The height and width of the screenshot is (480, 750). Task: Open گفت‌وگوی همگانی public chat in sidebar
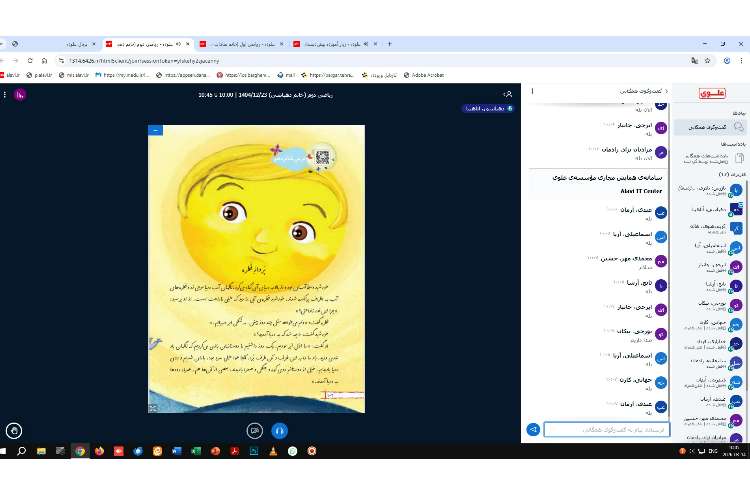click(710, 127)
